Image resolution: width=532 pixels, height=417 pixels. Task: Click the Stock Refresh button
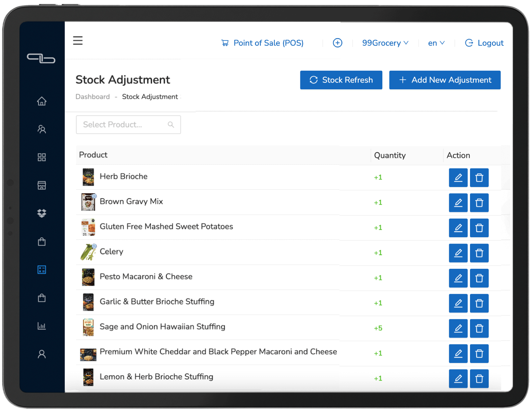(341, 80)
